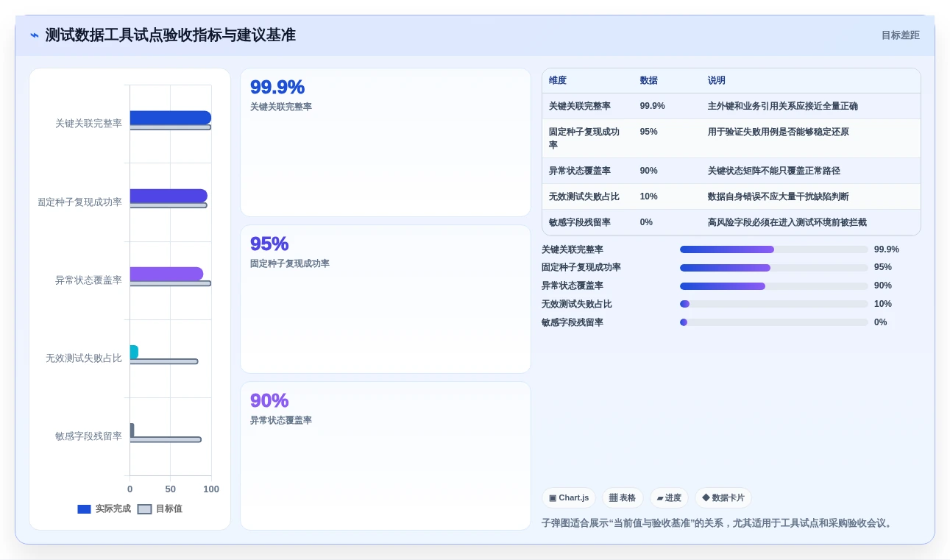Click the large 90% data card value

(x=269, y=400)
